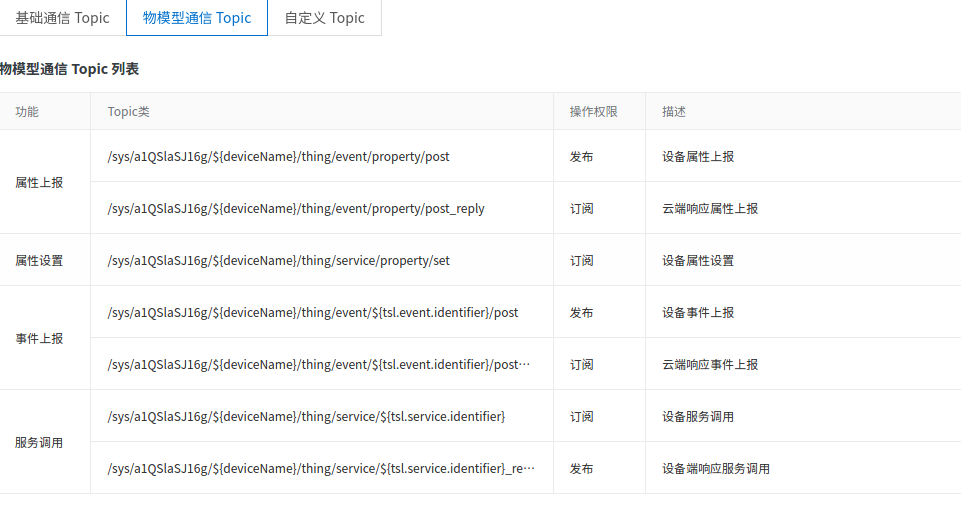Click the 物模型通信 Topic 列表 heading

[69, 69]
